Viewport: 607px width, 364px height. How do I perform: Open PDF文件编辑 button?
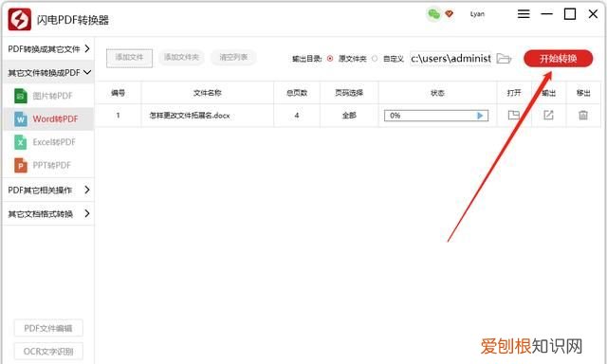coord(48,328)
